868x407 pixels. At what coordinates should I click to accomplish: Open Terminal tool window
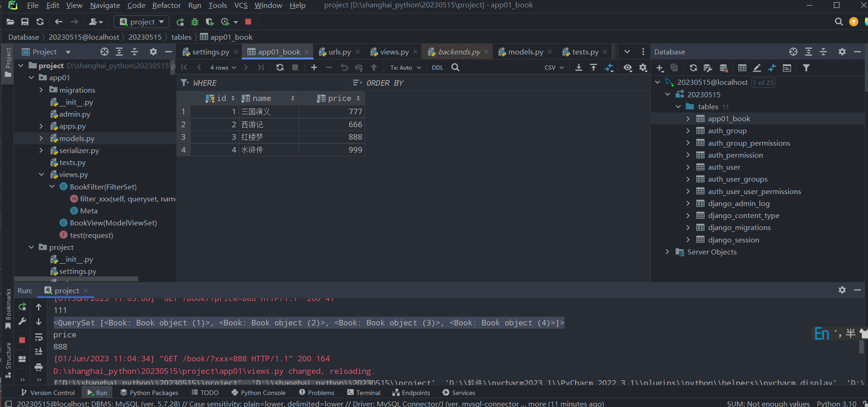point(364,393)
